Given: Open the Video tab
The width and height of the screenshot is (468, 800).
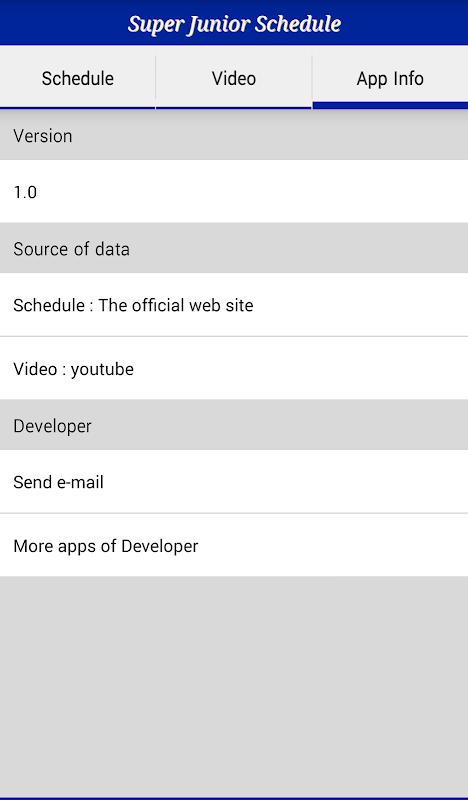Looking at the screenshot, I should click(x=234, y=78).
